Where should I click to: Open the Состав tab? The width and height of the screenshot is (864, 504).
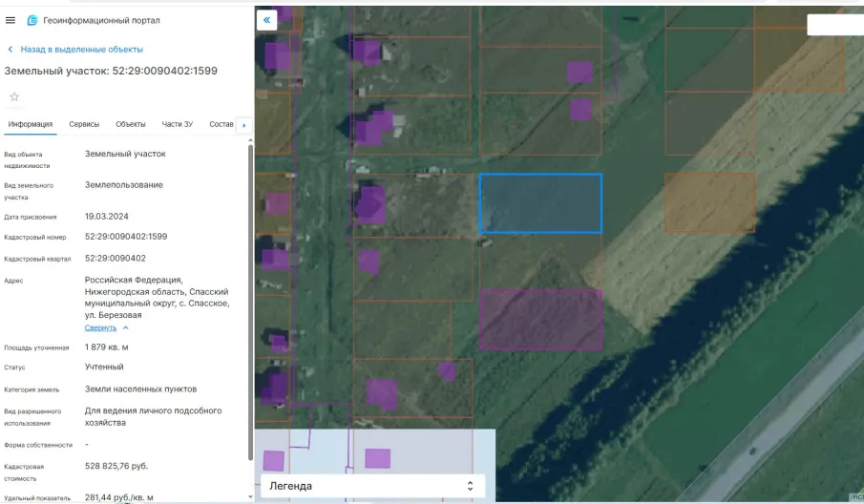[x=221, y=124]
